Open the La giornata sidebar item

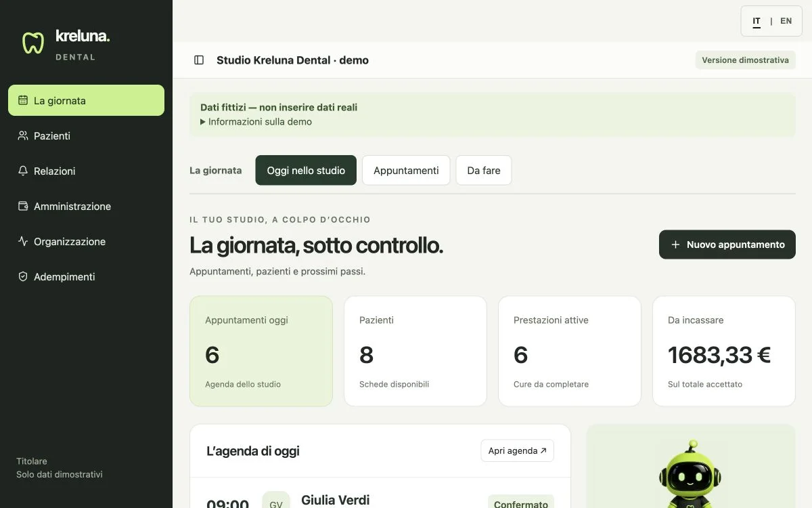point(86,100)
